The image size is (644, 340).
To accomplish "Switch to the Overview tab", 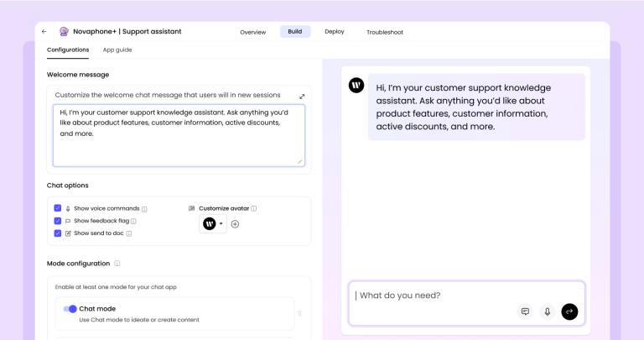I will click(253, 32).
